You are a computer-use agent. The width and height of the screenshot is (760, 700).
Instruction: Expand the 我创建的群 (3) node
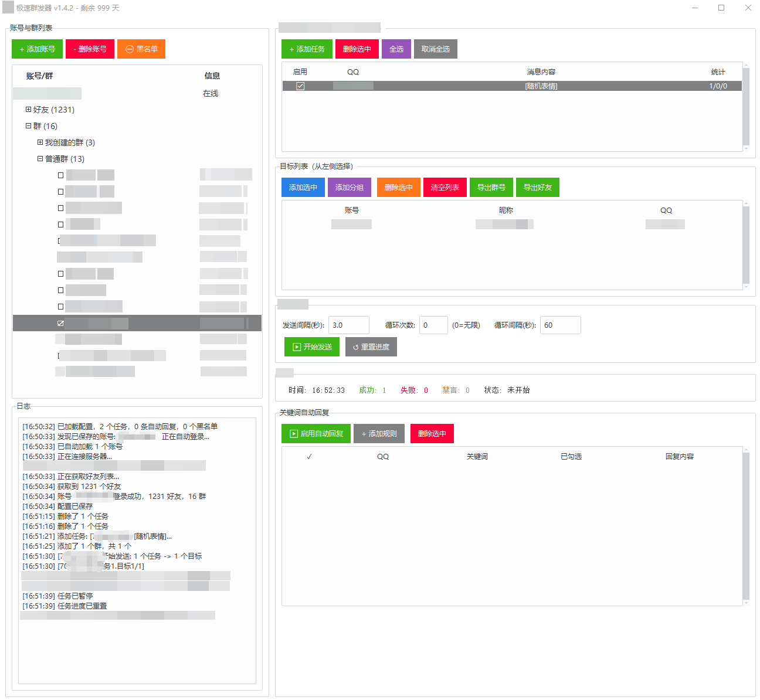click(x=40, y=142)
